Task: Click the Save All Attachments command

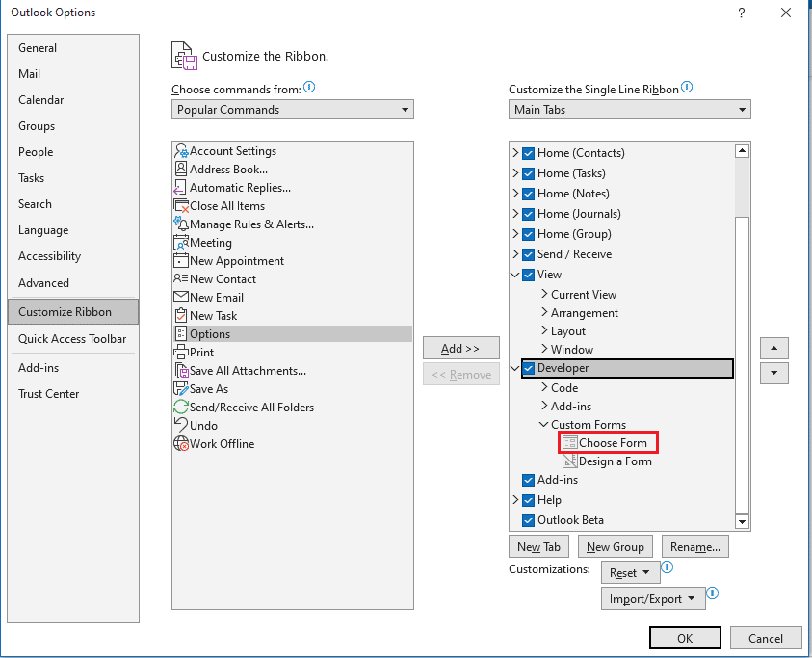Action: click(242, 370)
